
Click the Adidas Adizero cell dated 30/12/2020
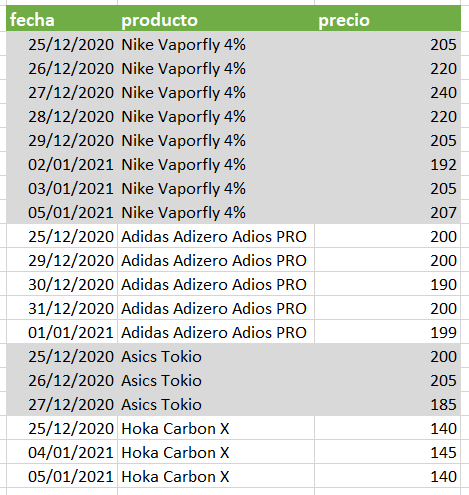pos(216,285)
